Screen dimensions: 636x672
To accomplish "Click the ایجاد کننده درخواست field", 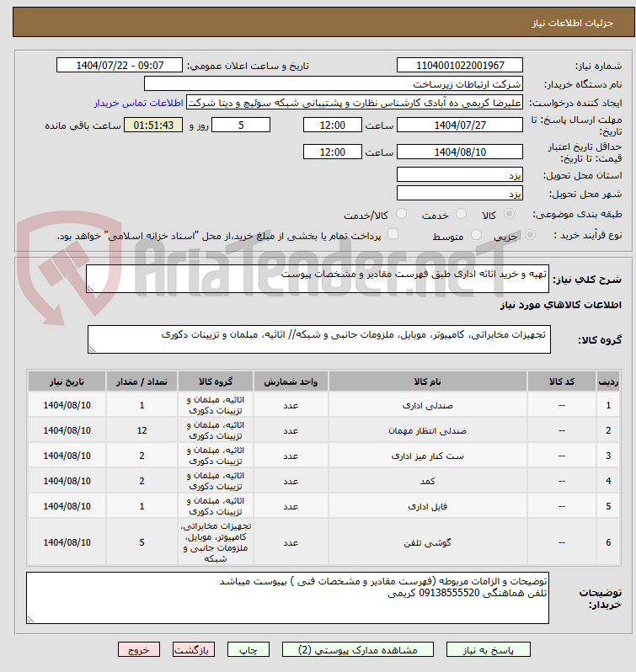I will point(355,103).
